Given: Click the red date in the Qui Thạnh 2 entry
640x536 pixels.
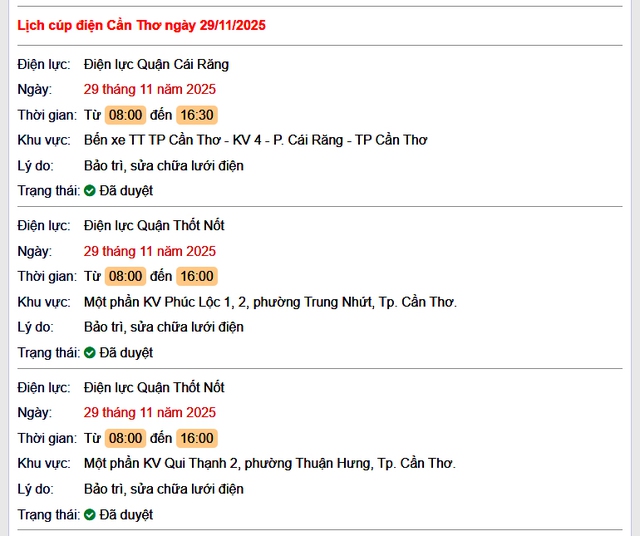Looking at the screenshot, I should pyautogui.click(x=150, y=412).
